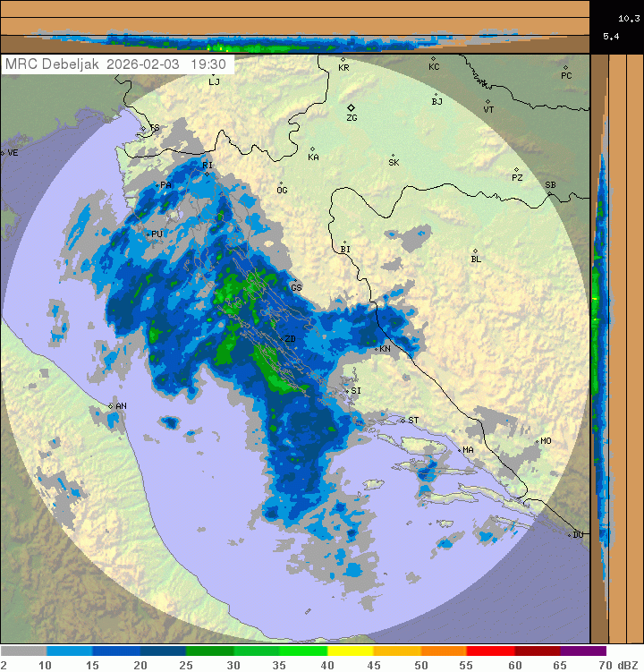Click the LJ city label
Viewport: 644px width, 672px height.
coord(213,81)
